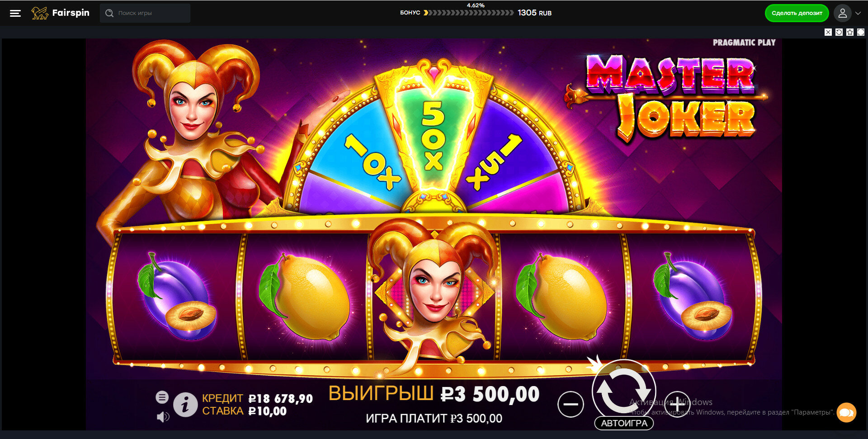Image resolution: width=868 pixels, height=439 pixels.
Task: Open the hamburger main menu
Action: pos(15,13)
